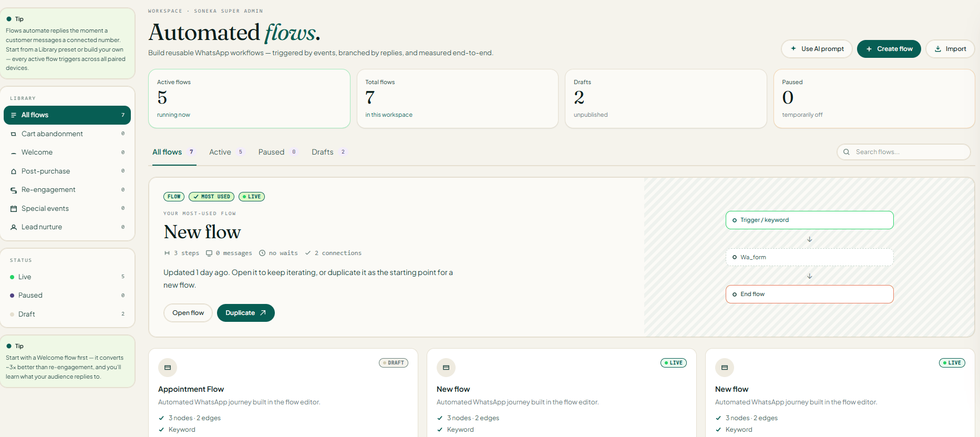The height and width of the screenshot is (437, 980).
Task: Open the Appointment Flow card title
Action: point(191,389)
